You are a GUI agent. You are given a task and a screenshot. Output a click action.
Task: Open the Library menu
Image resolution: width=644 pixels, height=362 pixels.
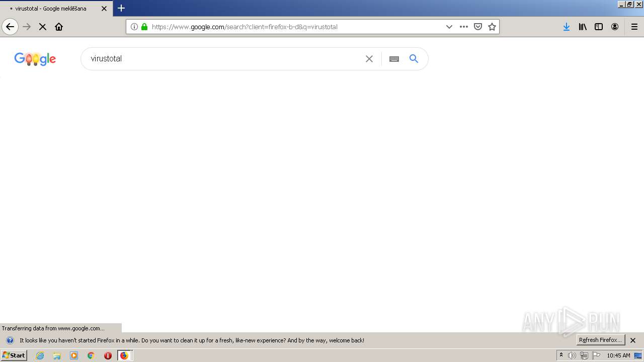tap(583, 27)
